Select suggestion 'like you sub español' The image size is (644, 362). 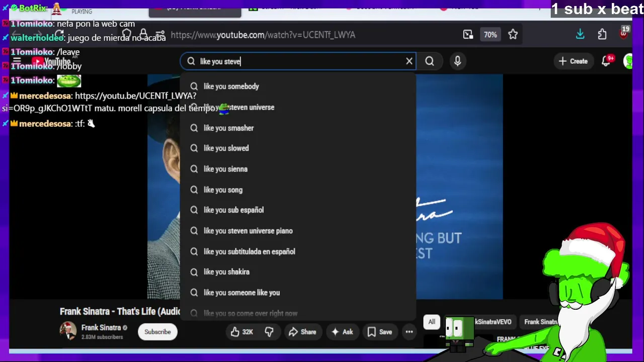(298, 210)
